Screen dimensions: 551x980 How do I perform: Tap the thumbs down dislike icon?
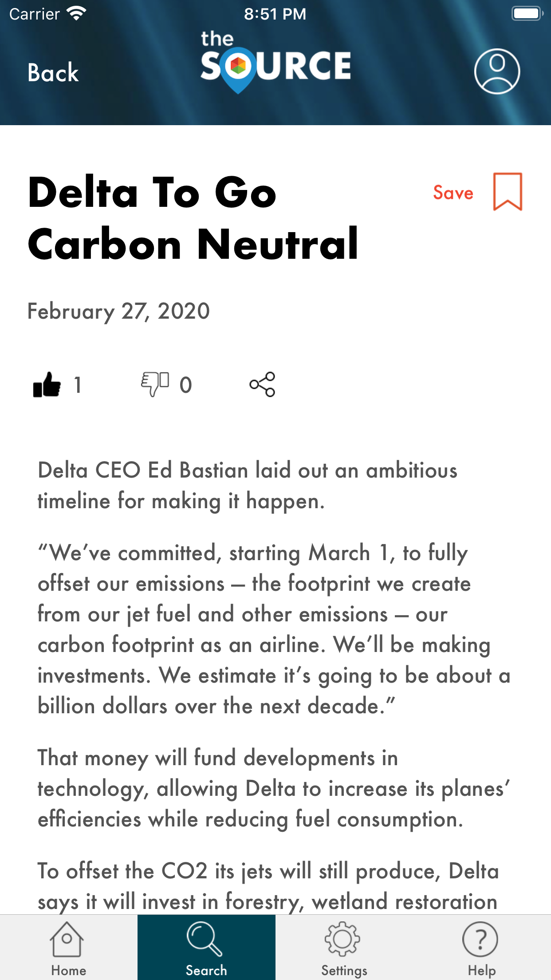pyautogui.click(x=155, y=384)
